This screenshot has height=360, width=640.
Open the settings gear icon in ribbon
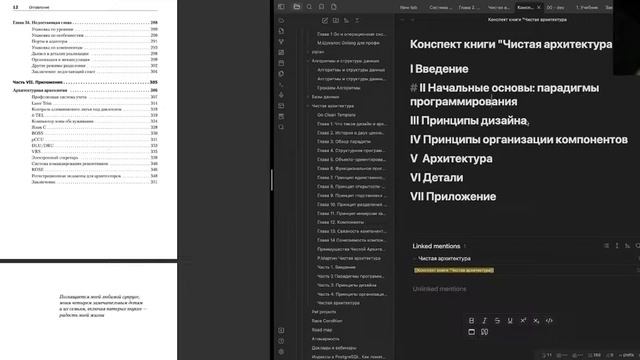[281, 351]
